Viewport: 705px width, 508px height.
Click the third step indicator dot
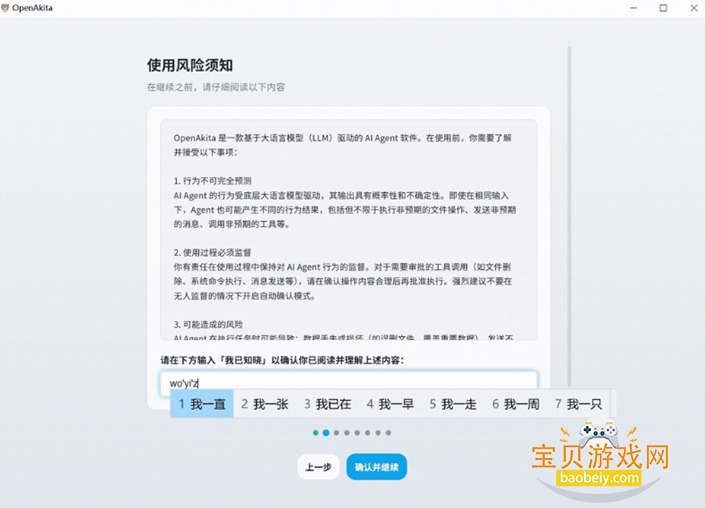336,433
